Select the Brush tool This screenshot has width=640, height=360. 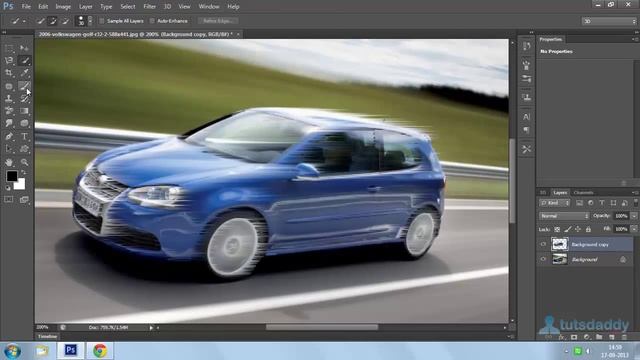[x=24, y=86]
